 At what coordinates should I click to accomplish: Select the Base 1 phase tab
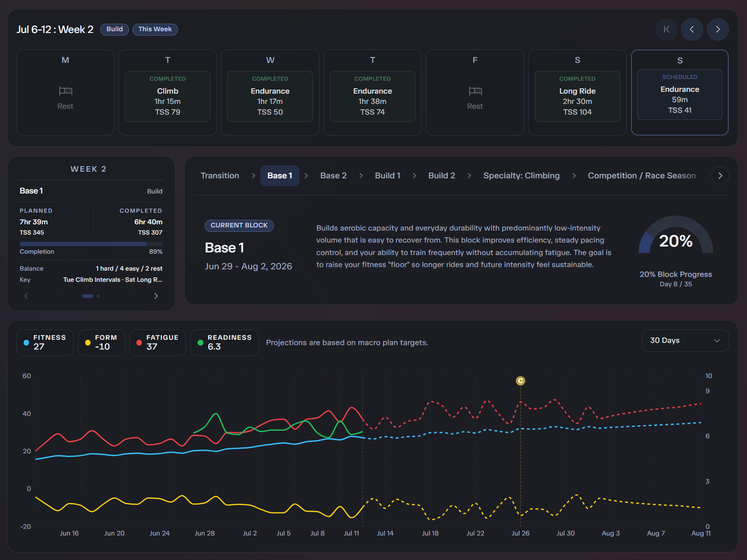280,176
